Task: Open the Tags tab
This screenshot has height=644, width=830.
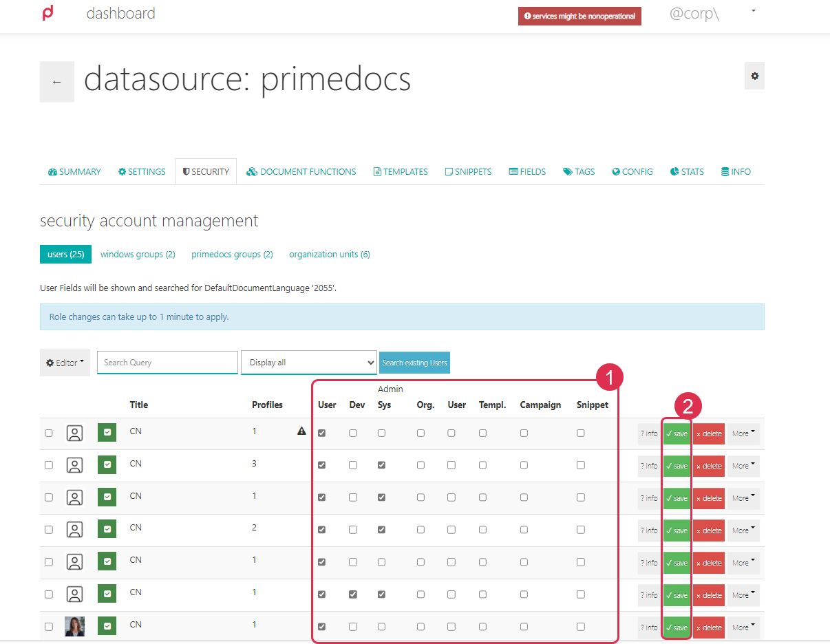Action: tap(579, 172)
